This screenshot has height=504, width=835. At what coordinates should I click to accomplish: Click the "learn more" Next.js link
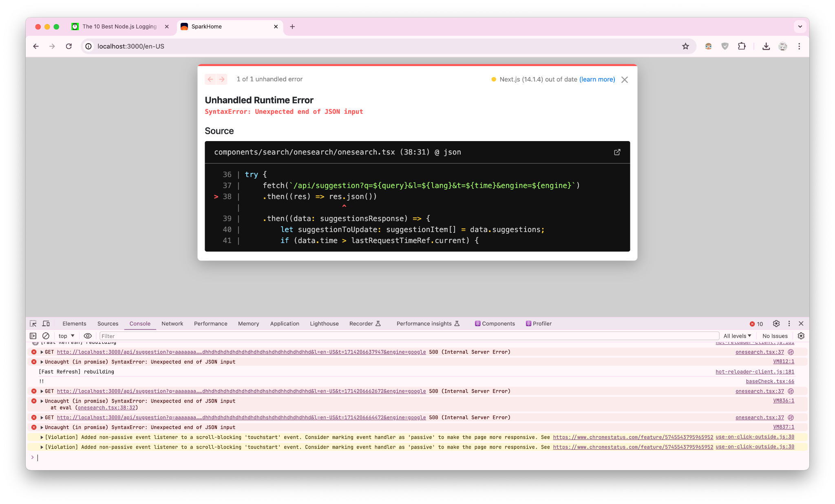pyautogui.click(x=597, y=80)
